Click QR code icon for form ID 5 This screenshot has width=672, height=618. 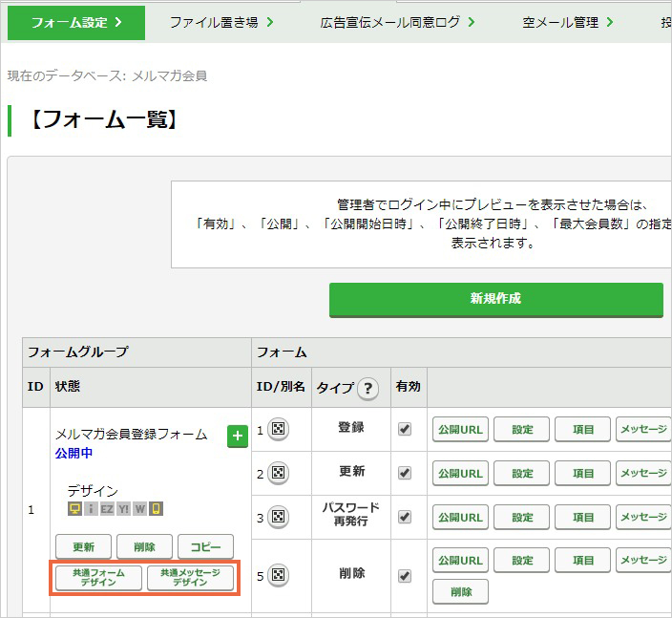click(x=278, y=575)
